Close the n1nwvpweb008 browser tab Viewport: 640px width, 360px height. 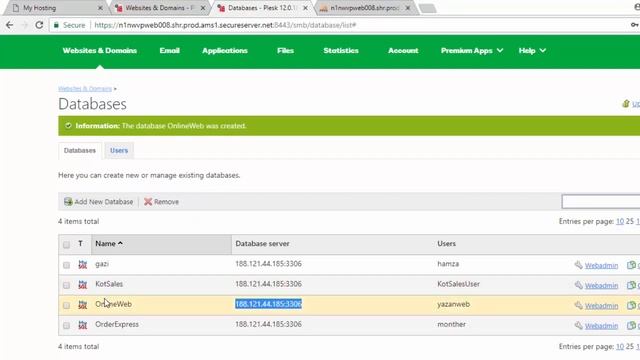pos(408,8)
